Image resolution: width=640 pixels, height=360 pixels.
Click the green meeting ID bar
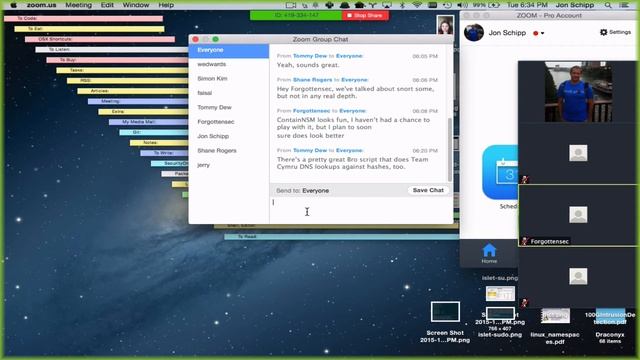tap(296, 16)
